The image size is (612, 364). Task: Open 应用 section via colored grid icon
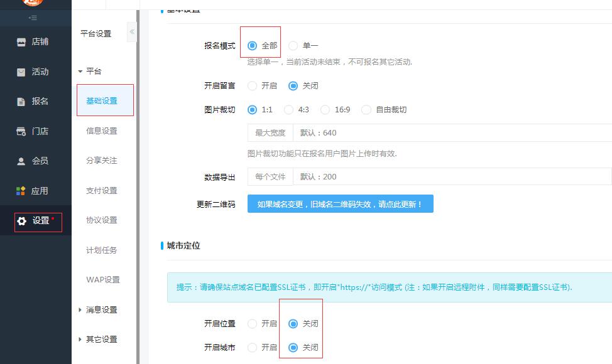(21, 191)
